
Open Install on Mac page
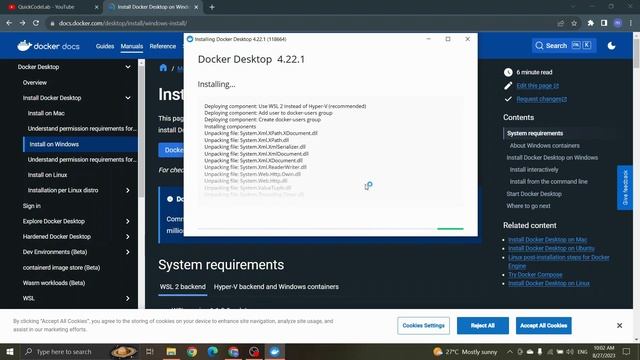coord(46,113)
